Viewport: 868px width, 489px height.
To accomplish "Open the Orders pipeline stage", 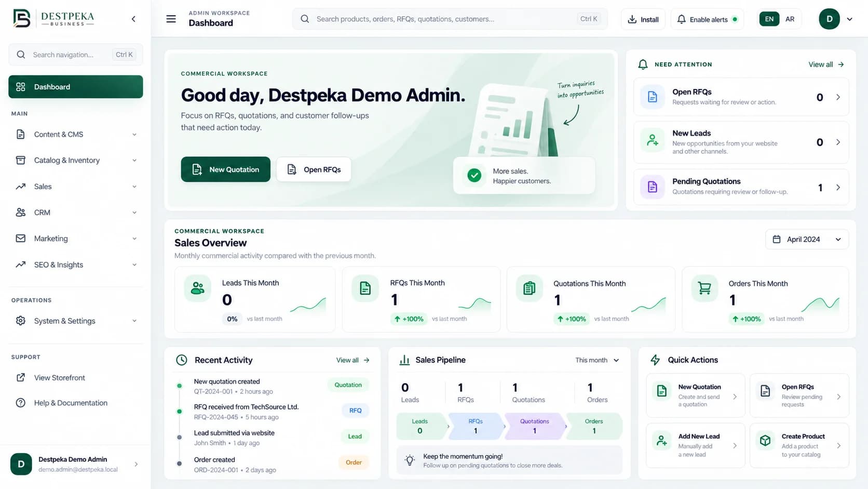I will coord(594,426).
